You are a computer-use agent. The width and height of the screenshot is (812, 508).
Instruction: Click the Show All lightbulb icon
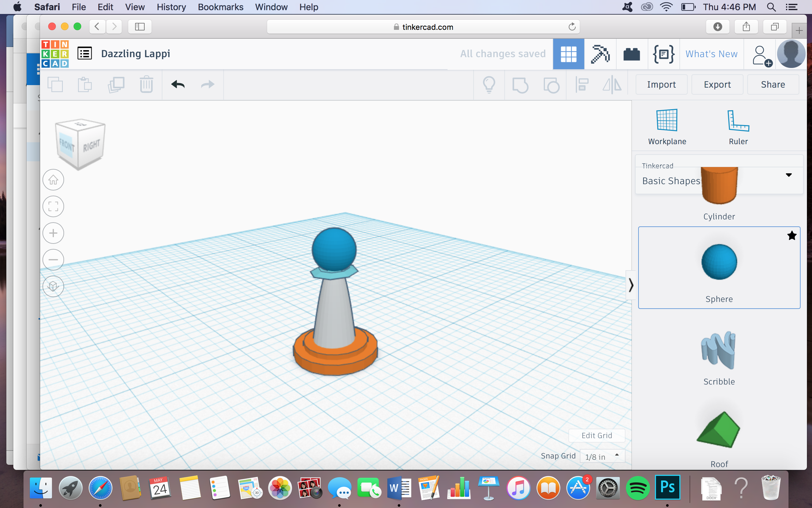click(x=489, y=85)
